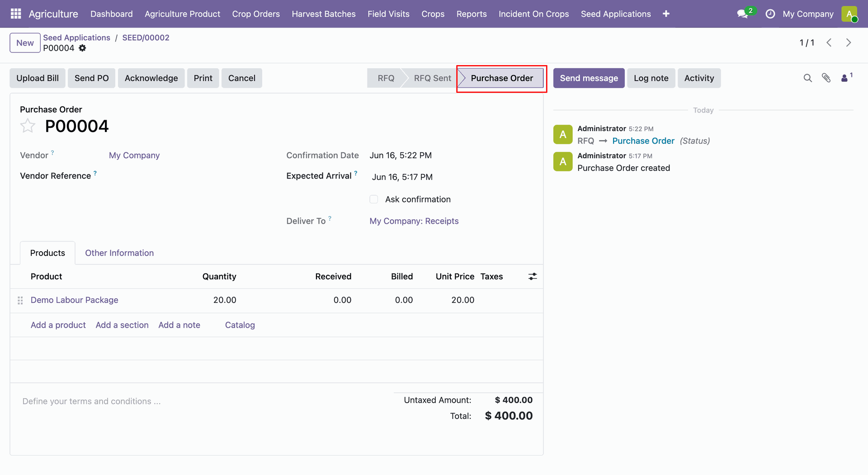Image resolution: width=868 pixels, height=475 pixels.
Task: Select the Products tab
Action: 47,253
